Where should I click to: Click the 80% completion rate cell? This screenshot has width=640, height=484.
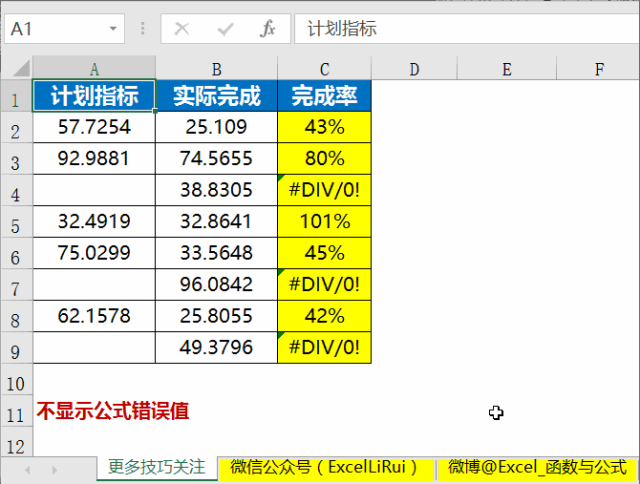coord(324,159)
